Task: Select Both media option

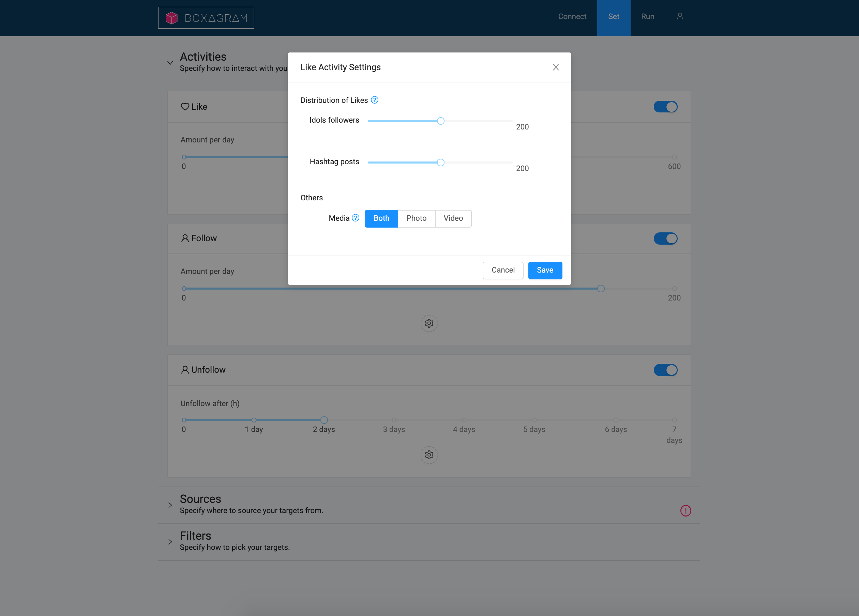Action: (x=381, y=218)
